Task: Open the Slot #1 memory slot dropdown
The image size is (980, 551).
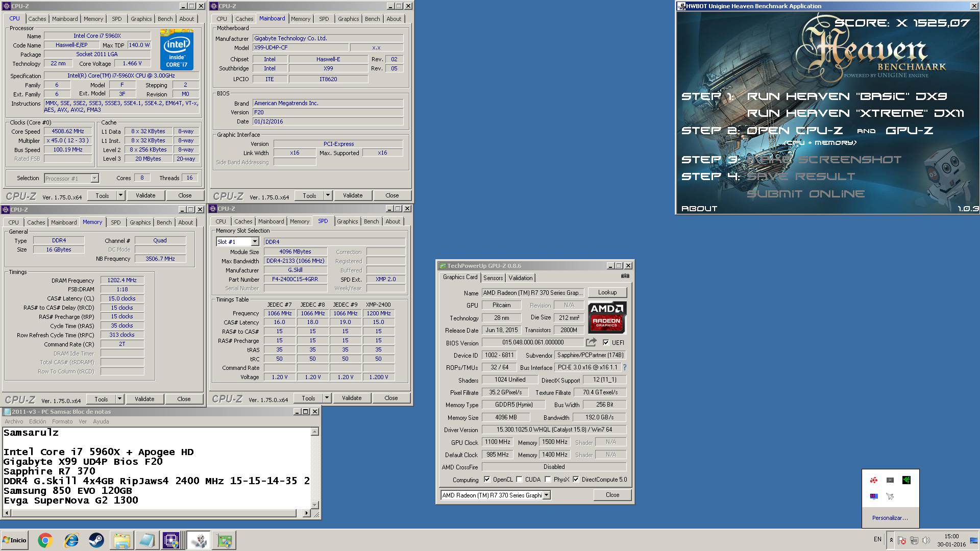Action: 255,242
